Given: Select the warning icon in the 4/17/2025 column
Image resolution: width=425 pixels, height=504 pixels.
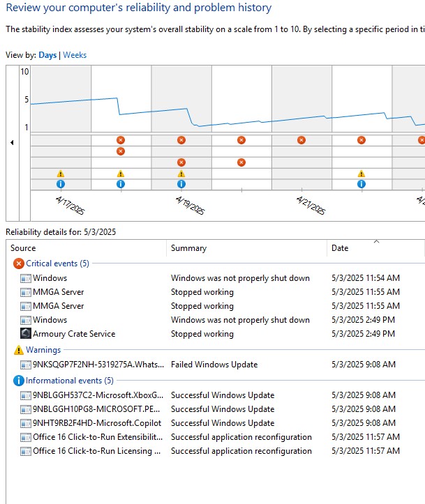Looking at the screenshot, I should coord(61,174).
